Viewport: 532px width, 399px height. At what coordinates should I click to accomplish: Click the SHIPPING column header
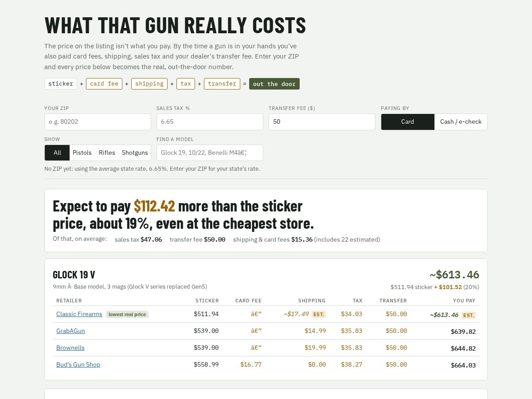[x=312, y=301]
